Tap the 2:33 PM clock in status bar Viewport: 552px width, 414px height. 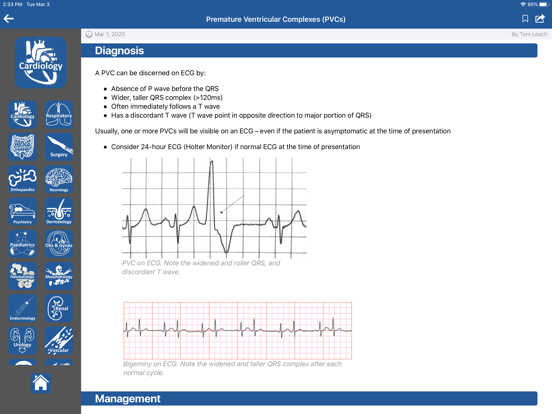[12, 4]
